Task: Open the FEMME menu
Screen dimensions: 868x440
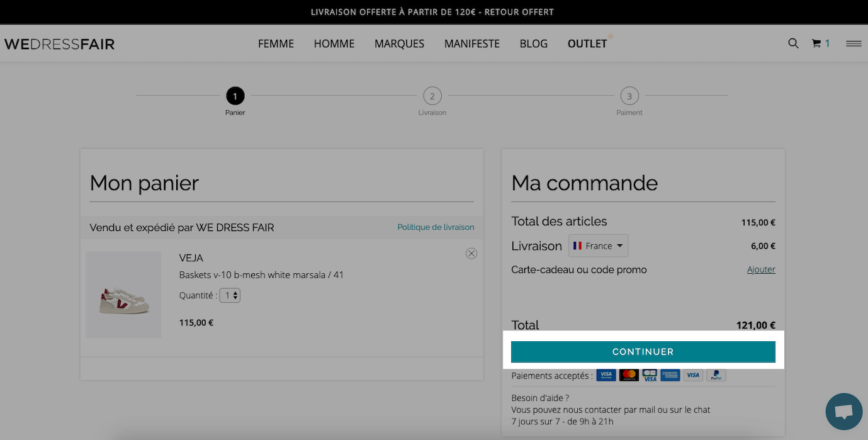Action: click(276, 43)
